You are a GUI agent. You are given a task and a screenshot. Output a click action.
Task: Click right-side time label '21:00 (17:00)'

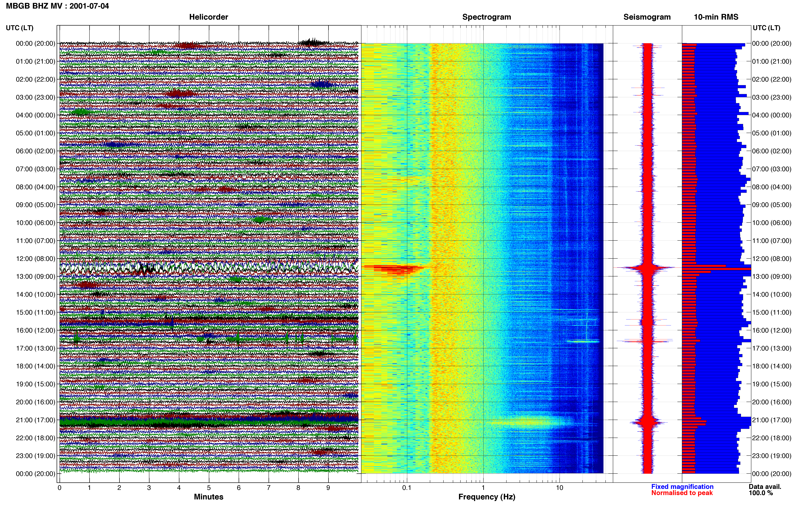pyautogui.click(x=772, y=420)
